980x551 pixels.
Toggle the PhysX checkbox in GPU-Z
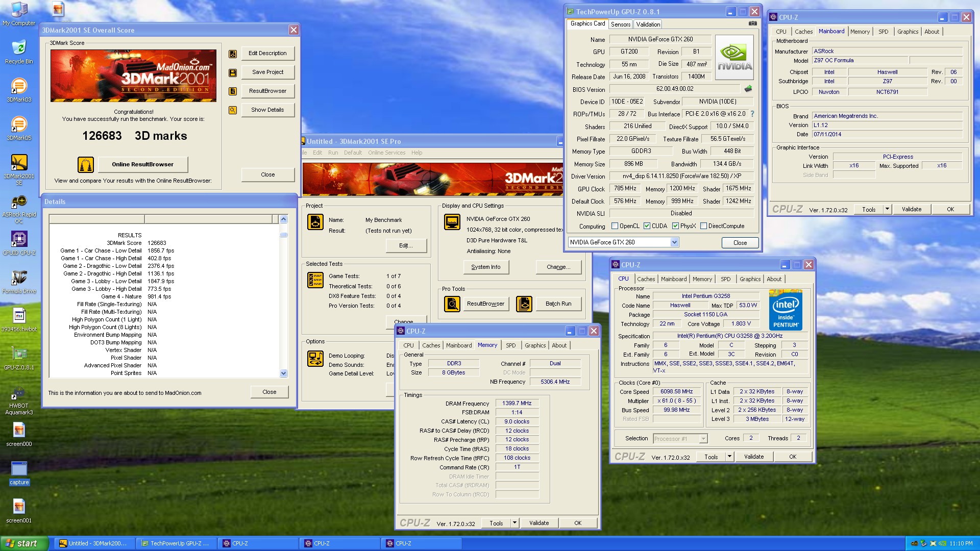coord(675,226)
